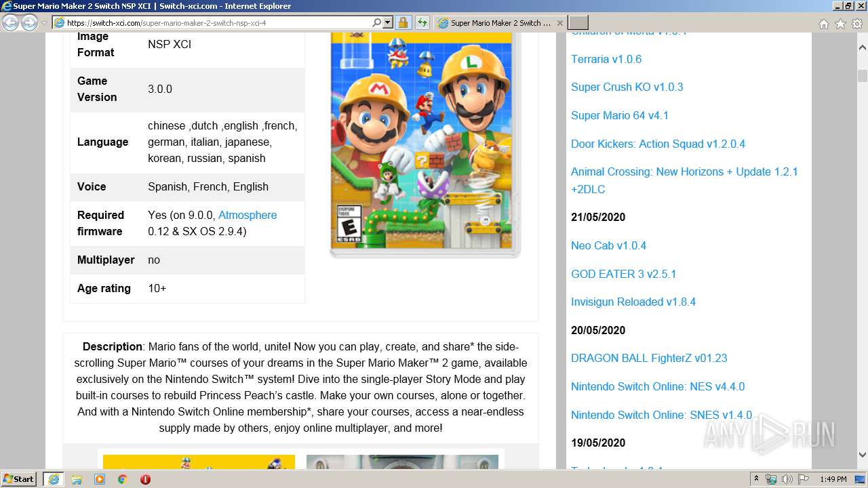Open the Action Center flag icon
Viewport: 868px width, 488px height.
point(804,479)
